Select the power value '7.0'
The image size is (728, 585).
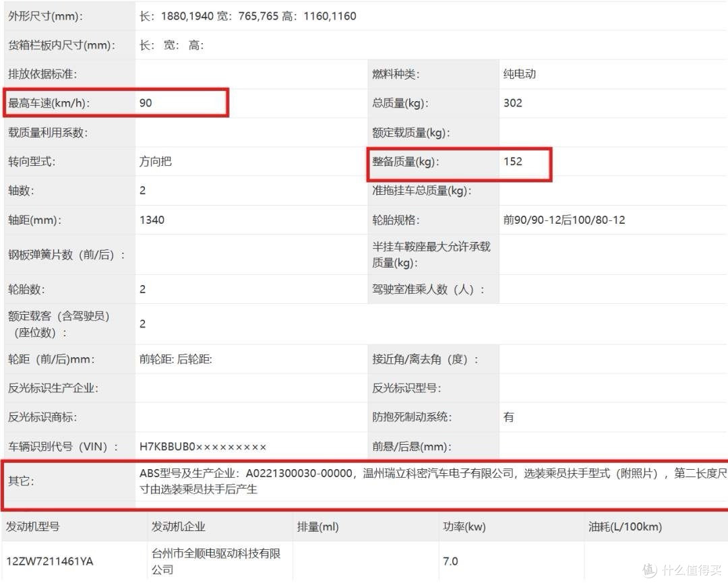pos(450,561)
